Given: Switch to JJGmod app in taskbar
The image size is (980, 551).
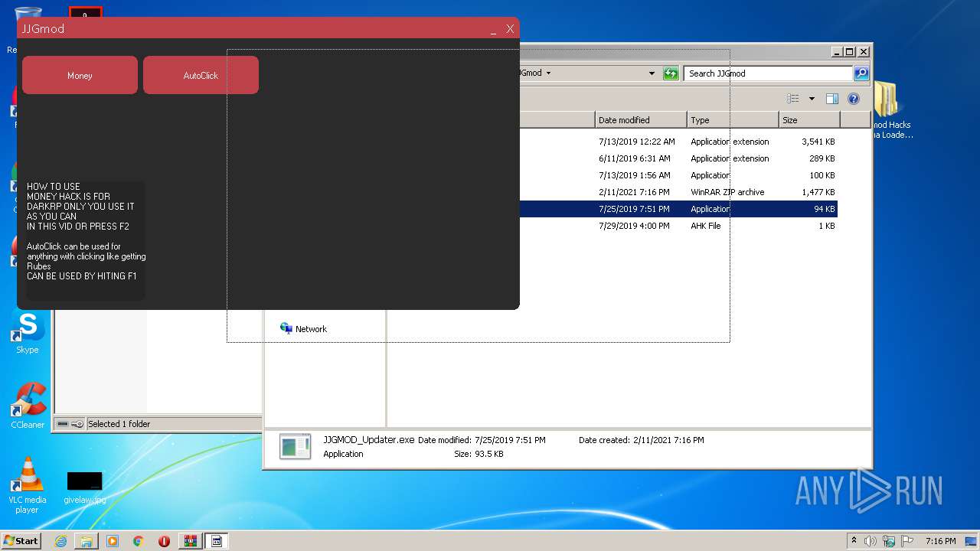Looking at the screenshot, I should (217, 541).
